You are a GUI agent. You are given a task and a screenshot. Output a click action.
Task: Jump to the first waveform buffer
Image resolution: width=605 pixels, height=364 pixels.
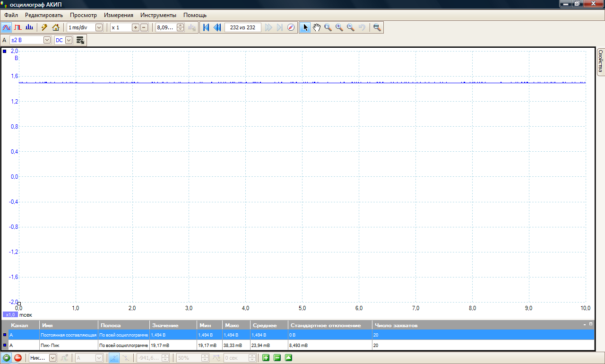pyautogui.click(x=206, y=27)
